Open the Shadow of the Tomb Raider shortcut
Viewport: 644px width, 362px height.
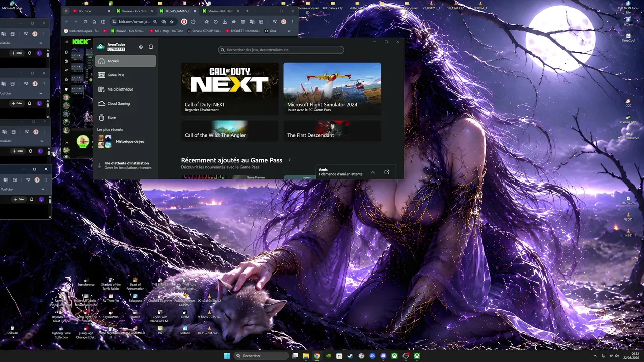pos(111,284)
